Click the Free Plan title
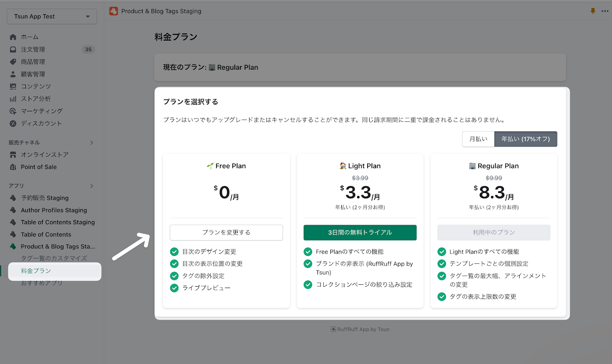612x364 pixels. pos(226,166)
